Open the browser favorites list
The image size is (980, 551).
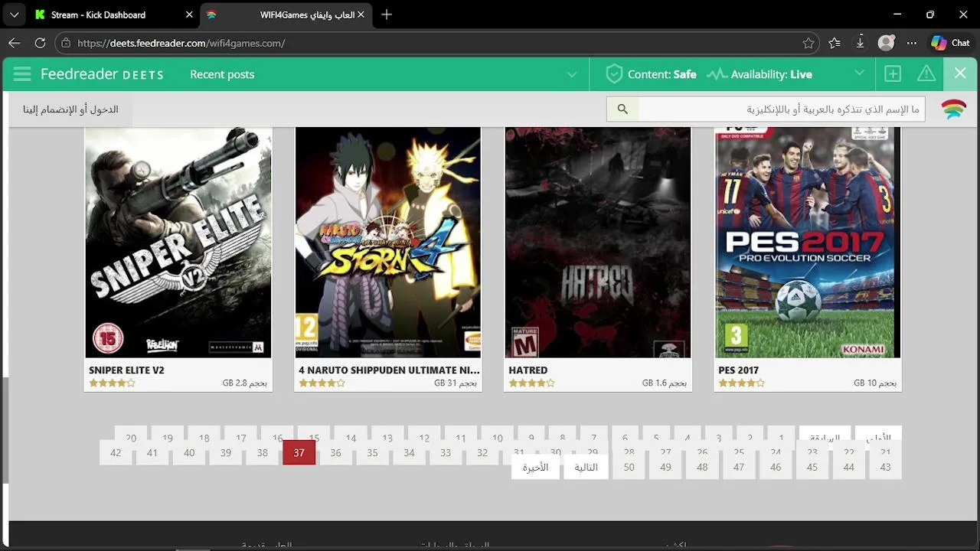pos(835,43)
